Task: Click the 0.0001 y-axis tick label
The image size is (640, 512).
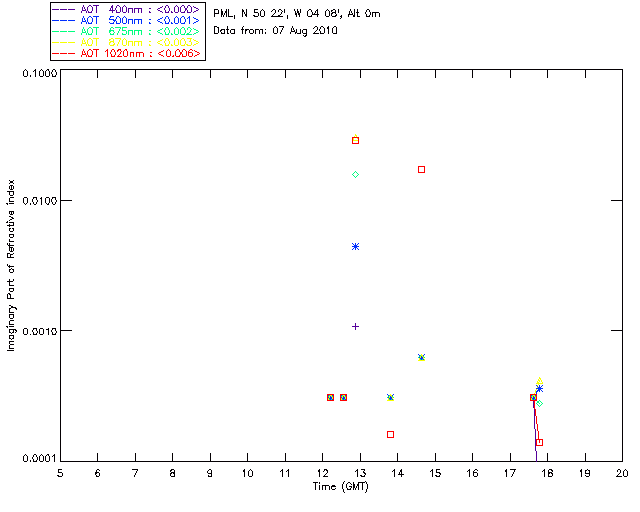Action: tap(40, 458)
